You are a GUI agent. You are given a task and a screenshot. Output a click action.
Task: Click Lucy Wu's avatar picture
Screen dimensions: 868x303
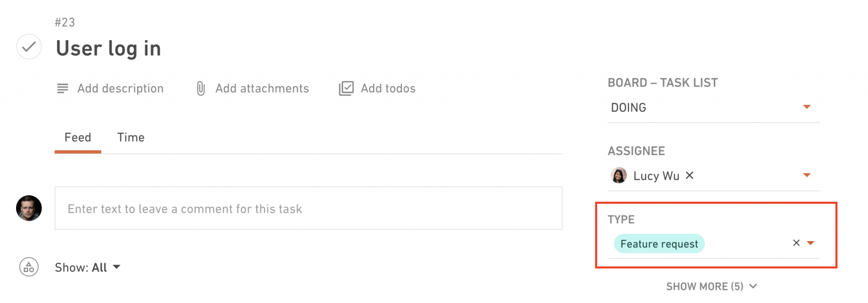pos(619,175)
